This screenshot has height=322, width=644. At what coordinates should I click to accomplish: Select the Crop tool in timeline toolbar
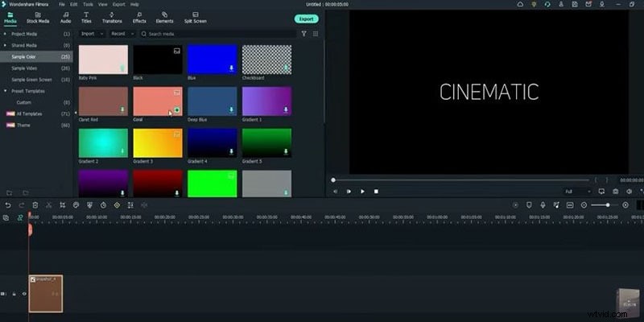click(x=62, y=205)
